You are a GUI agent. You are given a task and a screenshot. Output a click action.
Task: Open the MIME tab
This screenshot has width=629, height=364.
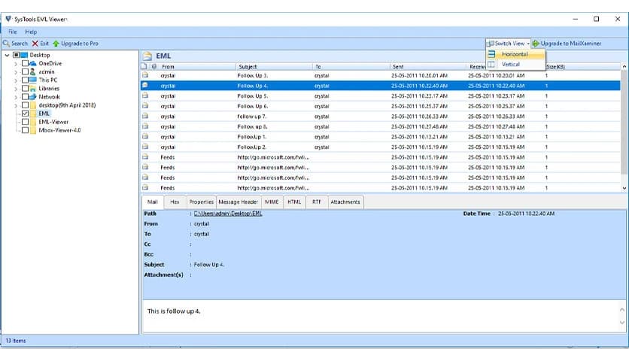[272, 202]
